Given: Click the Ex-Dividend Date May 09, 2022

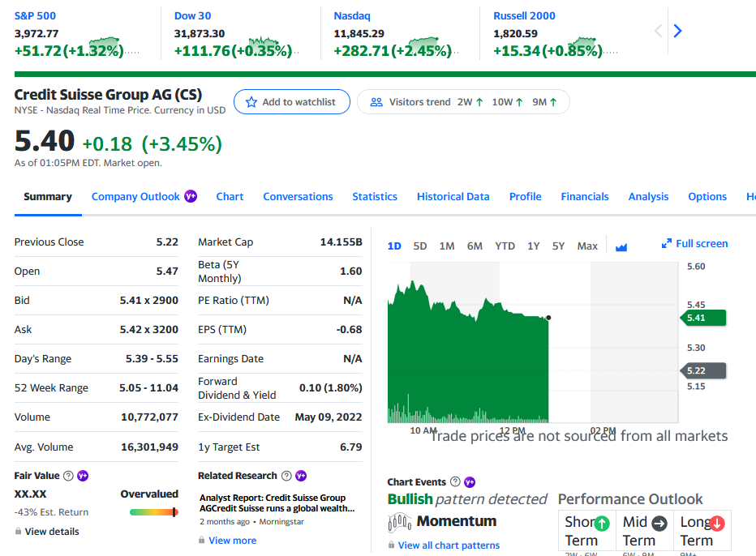Looking at the screenshot, I should (x=329, y=417).
